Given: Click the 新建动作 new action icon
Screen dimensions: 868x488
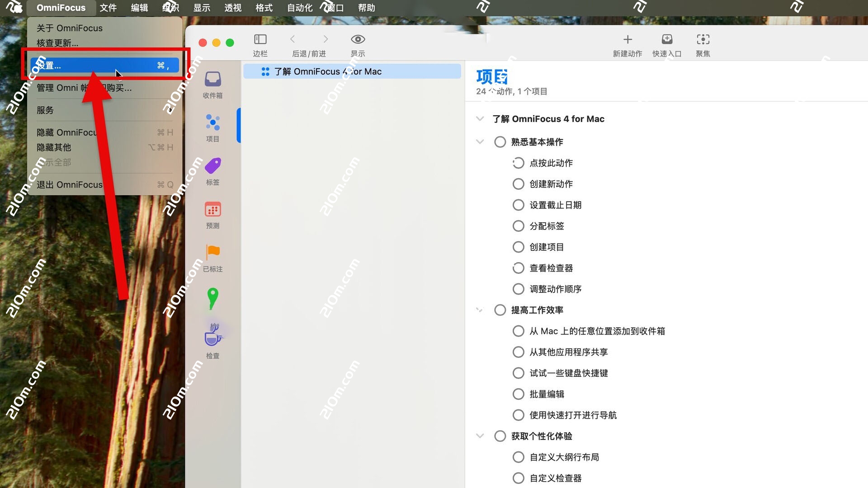Looking at the screenshot, I should [x=627, y=39].
